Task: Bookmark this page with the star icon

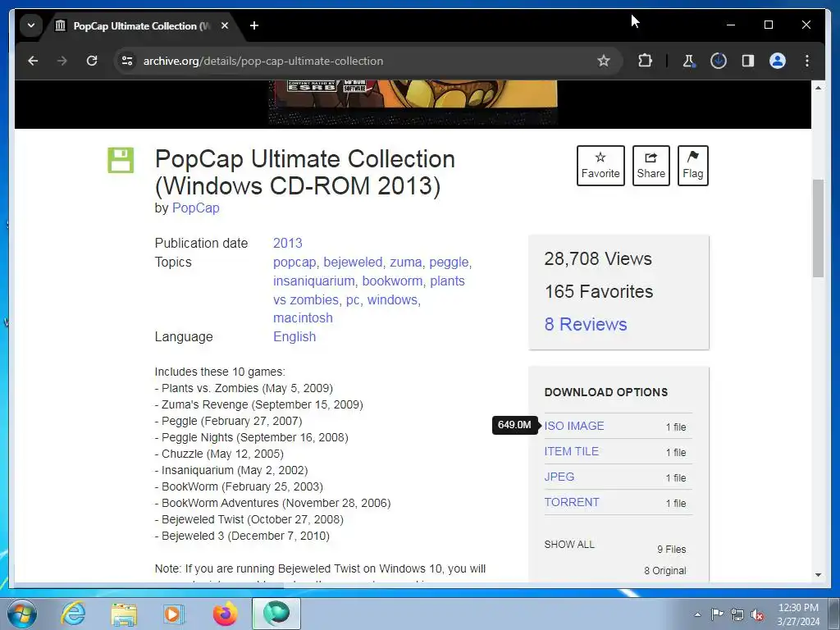Action: coord(604,61)
